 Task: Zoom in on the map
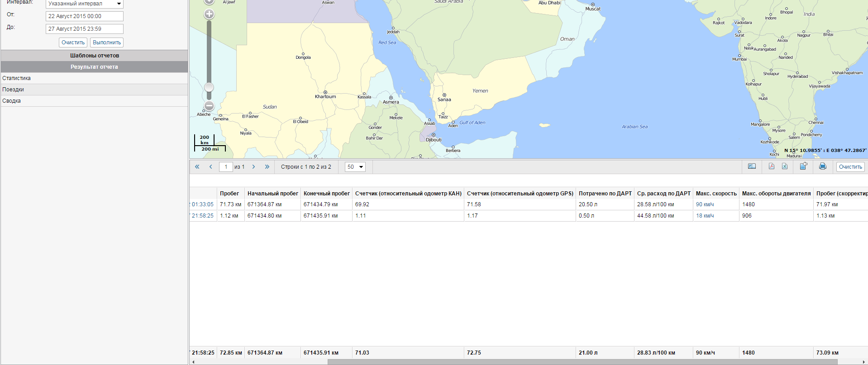coord(209,14)
